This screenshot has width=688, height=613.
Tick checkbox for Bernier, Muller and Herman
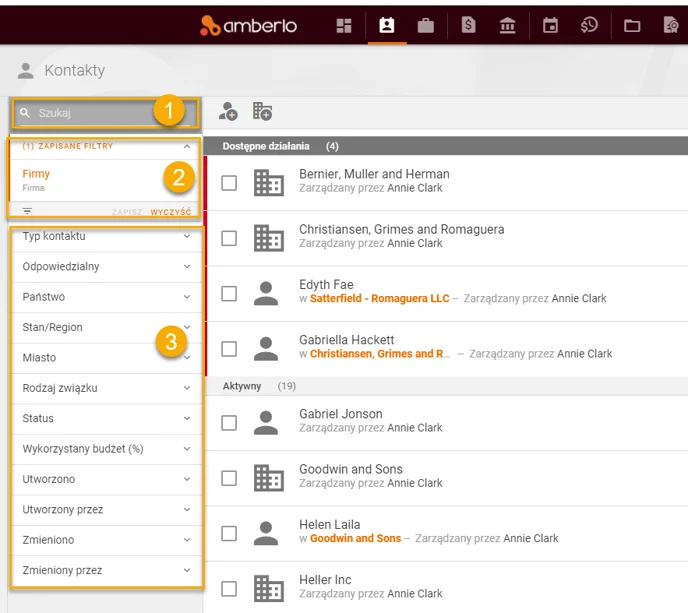pyautogui.click(x=229, y=183)
